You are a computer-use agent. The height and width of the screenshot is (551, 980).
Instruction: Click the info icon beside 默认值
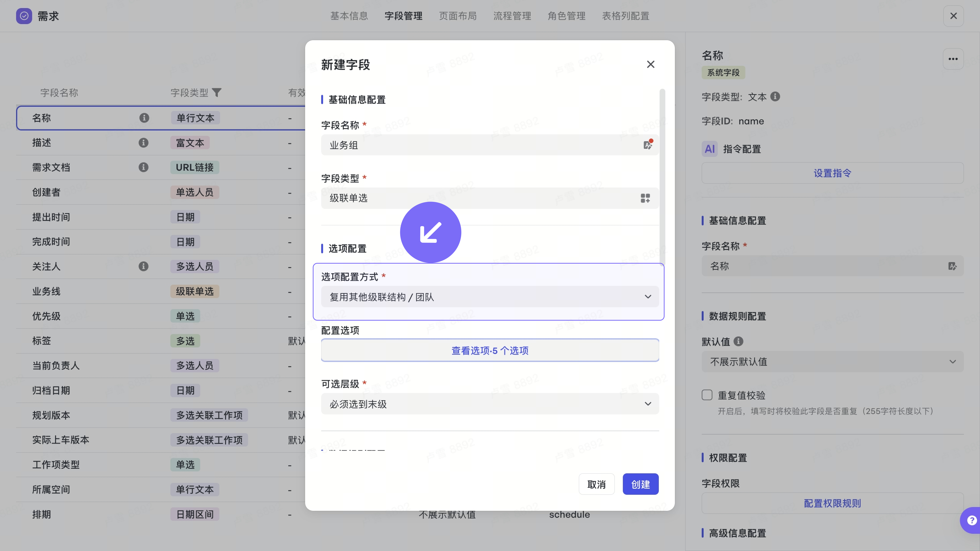738,341
